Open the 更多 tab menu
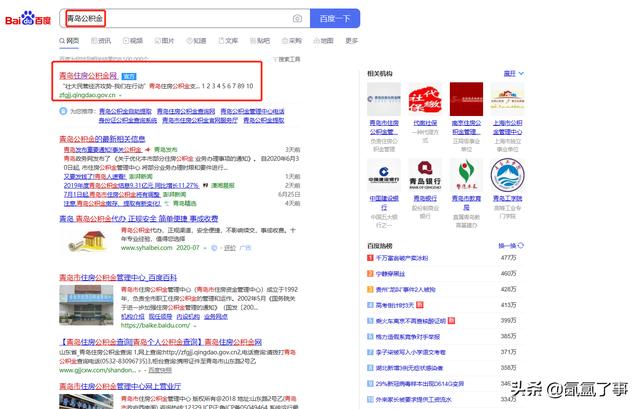Image resolution: width=640 pixels, height=409 pixels. (351, 41)
